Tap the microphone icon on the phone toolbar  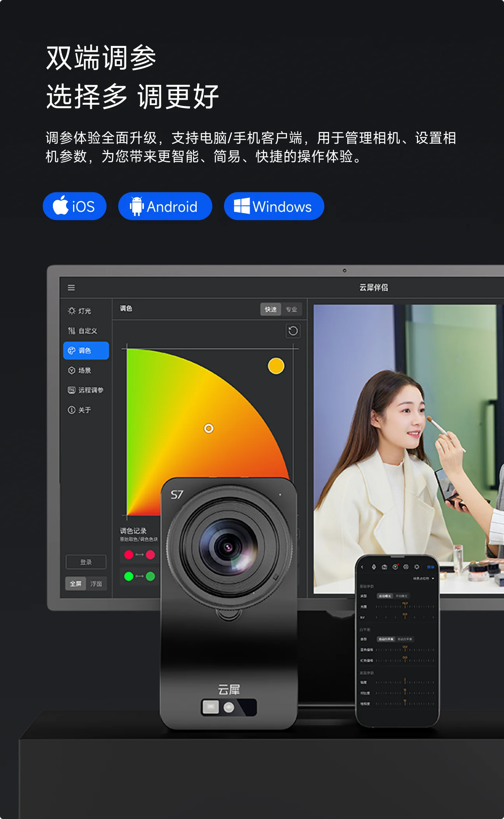374,567
